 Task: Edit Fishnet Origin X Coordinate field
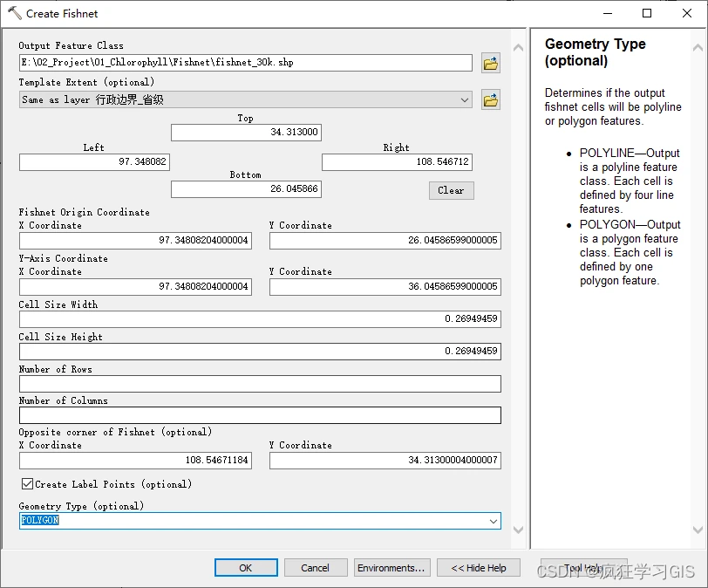[135, 241]
